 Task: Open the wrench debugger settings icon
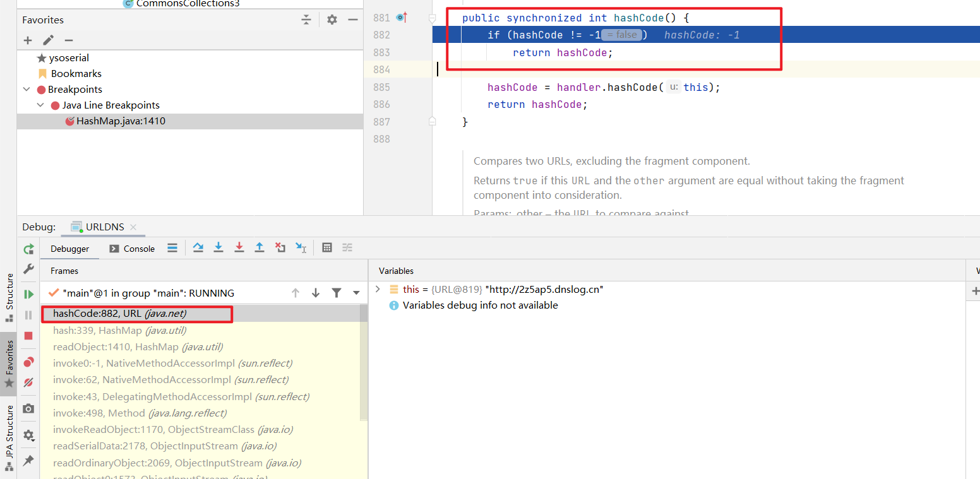28,269
